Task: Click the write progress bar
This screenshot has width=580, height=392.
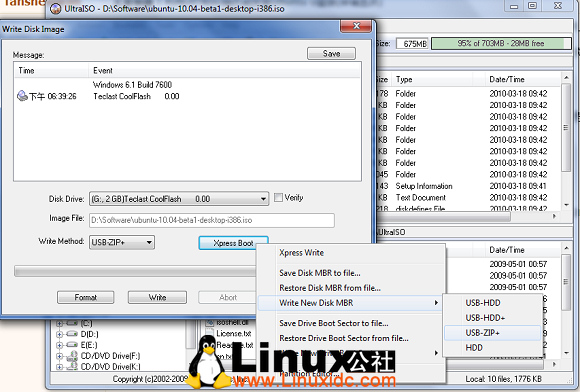Action: coord(135,271)
